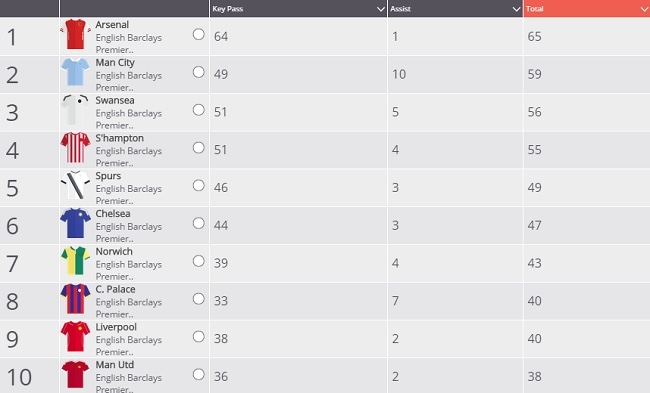Click the Norwich yellow-green jersey icon
Viewport: 650px width, 393px height.
point(75,261)
